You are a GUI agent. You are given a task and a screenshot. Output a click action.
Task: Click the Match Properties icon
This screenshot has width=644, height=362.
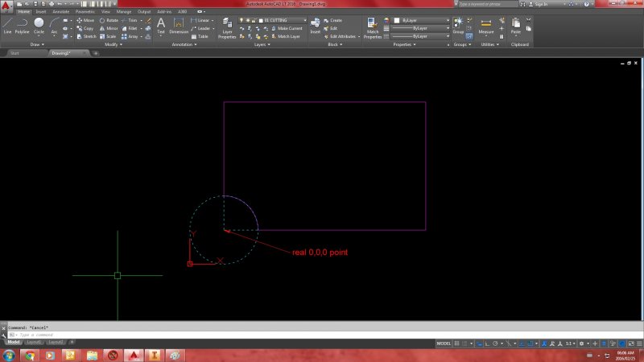click(372, 27)
